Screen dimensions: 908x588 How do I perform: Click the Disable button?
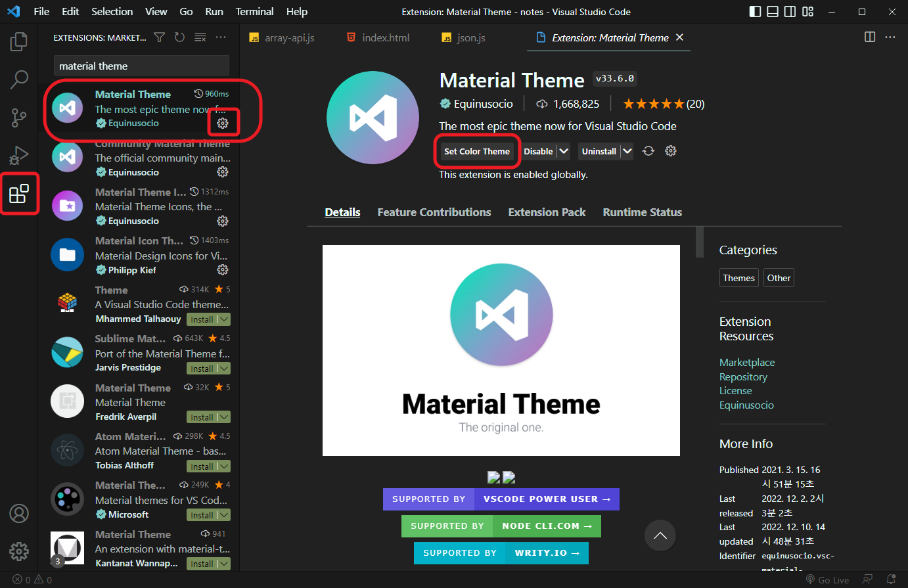[538, 151]
